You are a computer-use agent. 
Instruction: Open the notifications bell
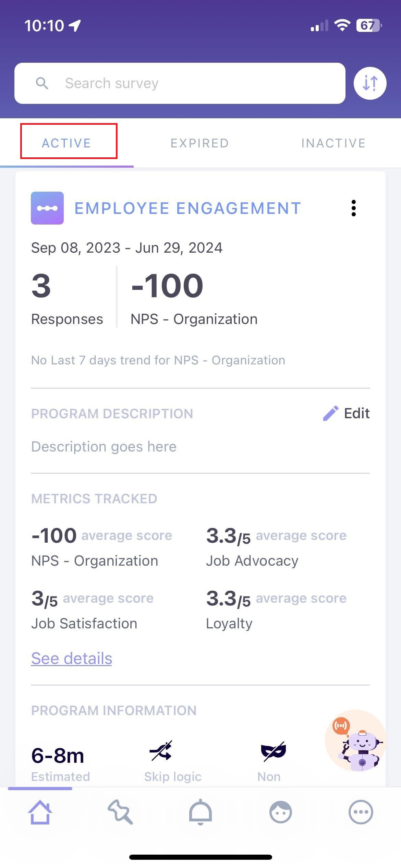[200, 812]
